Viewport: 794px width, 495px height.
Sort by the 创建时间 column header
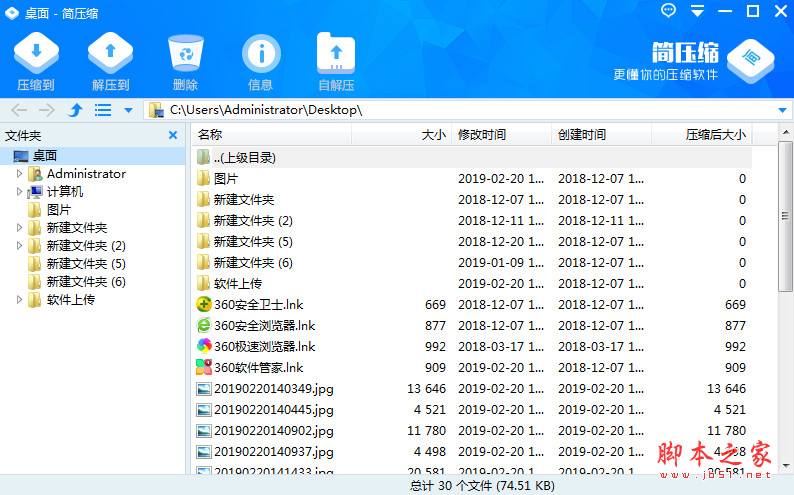coord(601,135)
